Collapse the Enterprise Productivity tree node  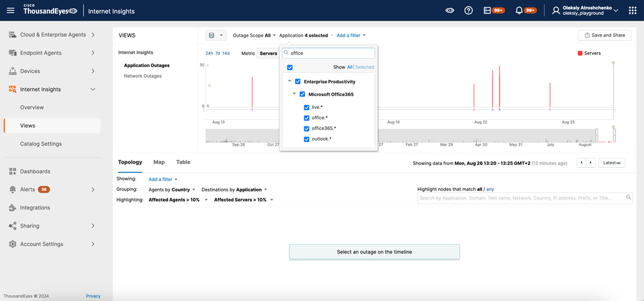tap(289, 81)
